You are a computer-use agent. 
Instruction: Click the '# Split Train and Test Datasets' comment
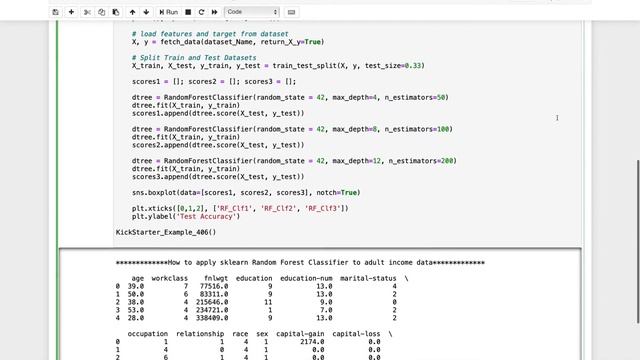point(194,58)
